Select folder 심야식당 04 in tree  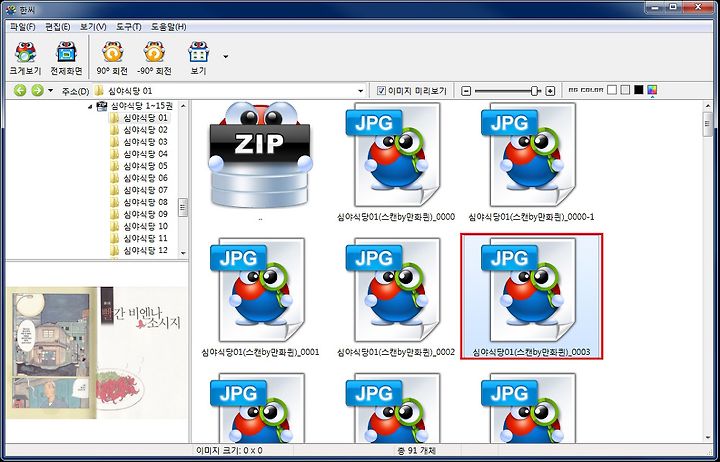145,154
